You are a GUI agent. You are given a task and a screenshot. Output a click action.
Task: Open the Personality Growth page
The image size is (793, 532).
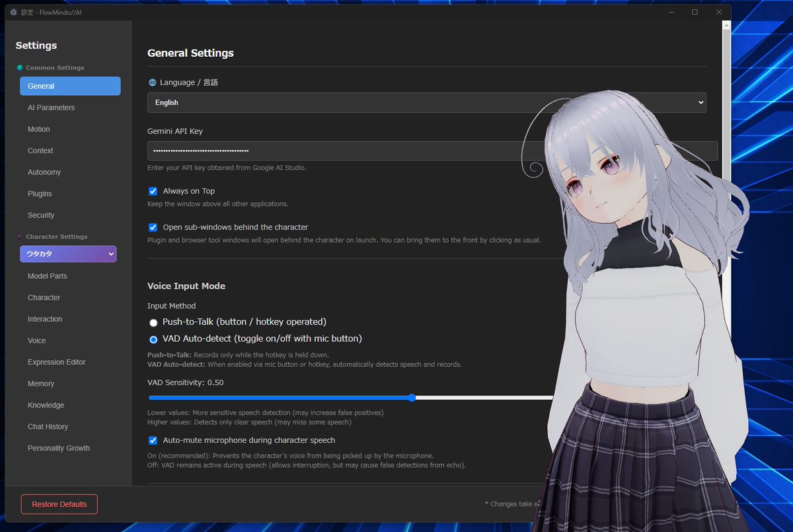pyautogui.click(x=58, y=447)
